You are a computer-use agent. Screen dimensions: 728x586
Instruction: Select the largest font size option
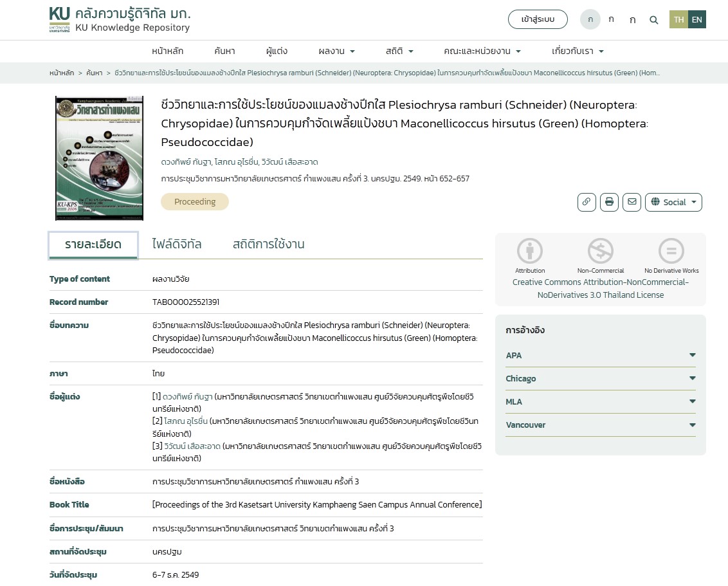pos(633,20)
